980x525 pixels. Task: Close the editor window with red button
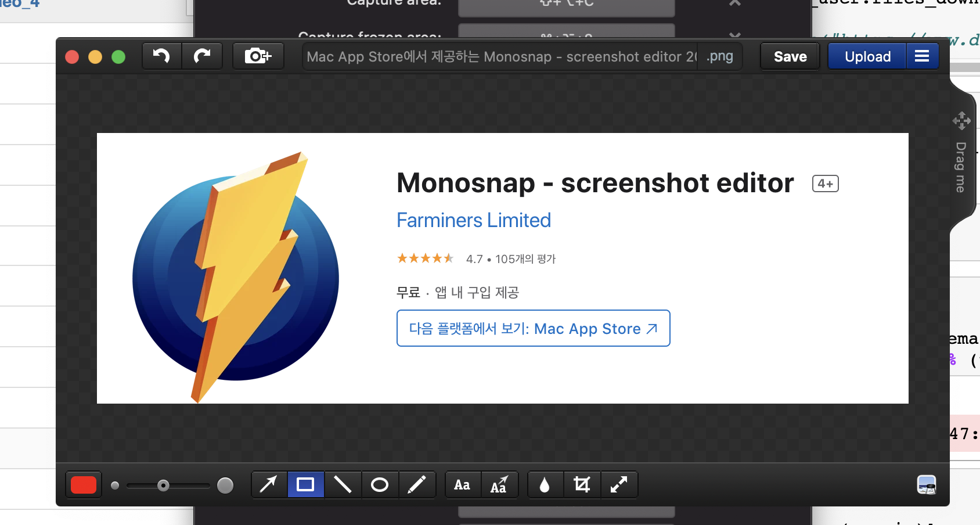(72, 57)
